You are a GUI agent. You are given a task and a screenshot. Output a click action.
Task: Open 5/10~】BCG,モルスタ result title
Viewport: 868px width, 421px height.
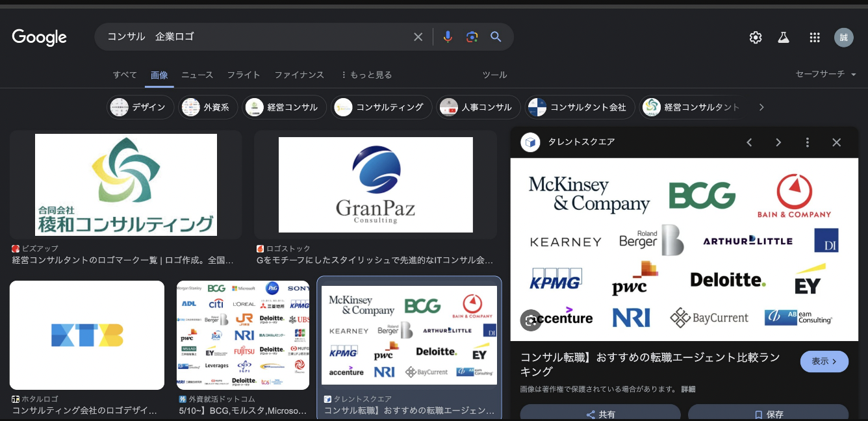click(243, 411)
